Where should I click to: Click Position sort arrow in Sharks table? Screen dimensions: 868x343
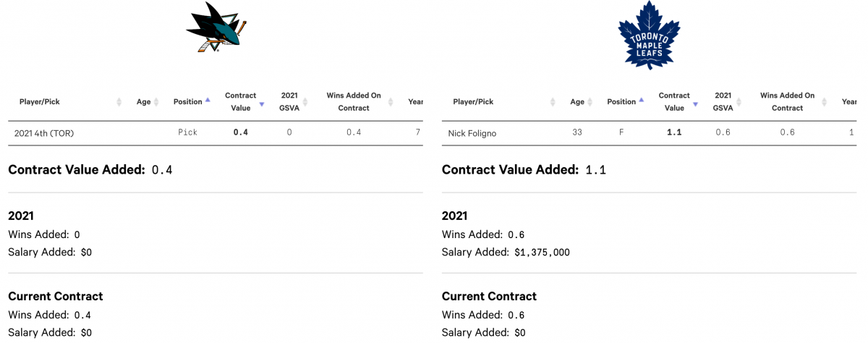(x=208, y=99)
